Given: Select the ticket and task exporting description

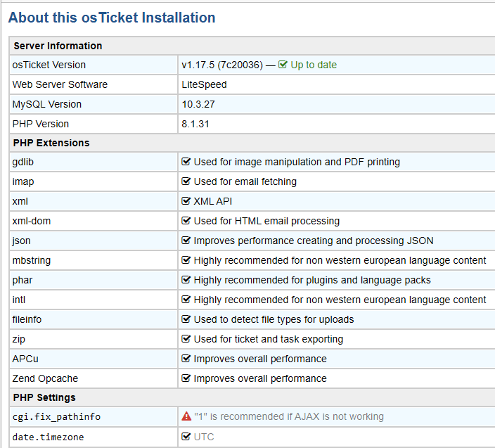Looking at the screenshot, I should pos(269,340).
